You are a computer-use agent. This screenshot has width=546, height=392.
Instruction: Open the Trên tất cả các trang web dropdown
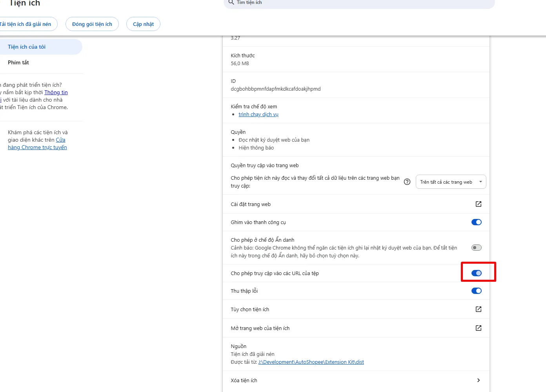click(x=451, y=182)
